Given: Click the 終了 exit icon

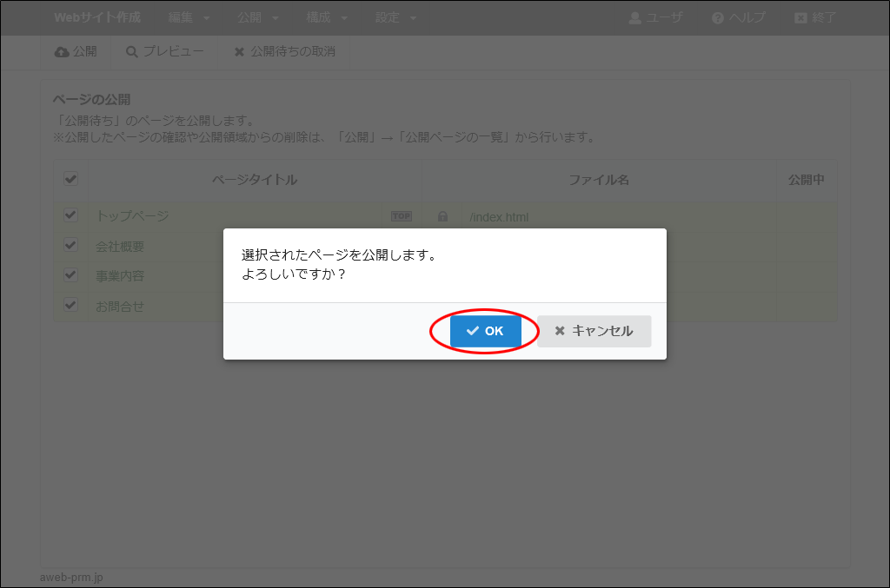Looking at the screenshot, I should click(800, 18).
